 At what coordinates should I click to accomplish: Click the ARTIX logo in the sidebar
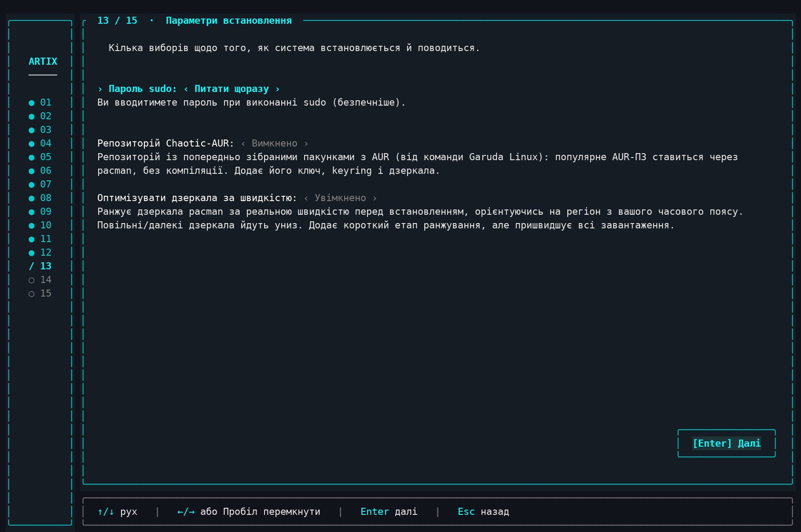pos(43,62)
